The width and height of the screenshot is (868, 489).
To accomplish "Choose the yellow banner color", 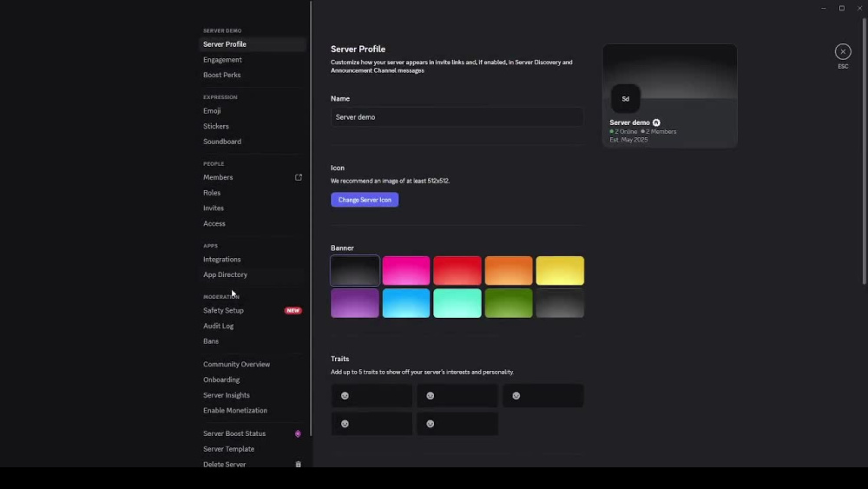I will point(560,271).
